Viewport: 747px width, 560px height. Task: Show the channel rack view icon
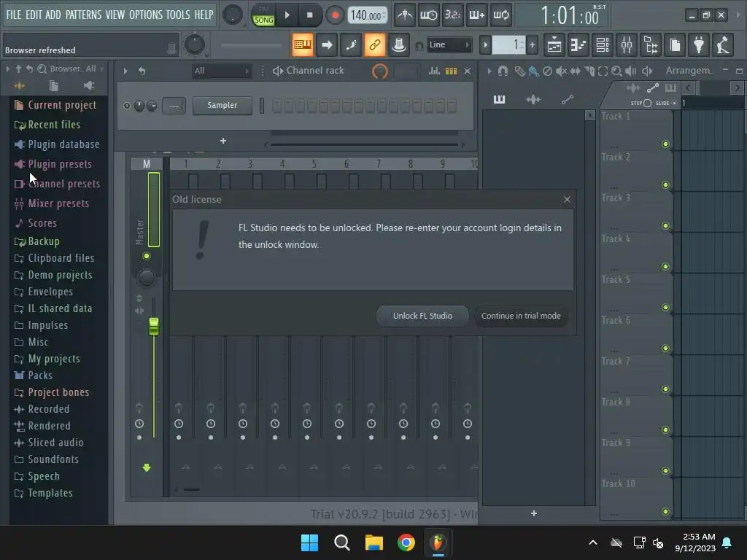pos(603,45)
